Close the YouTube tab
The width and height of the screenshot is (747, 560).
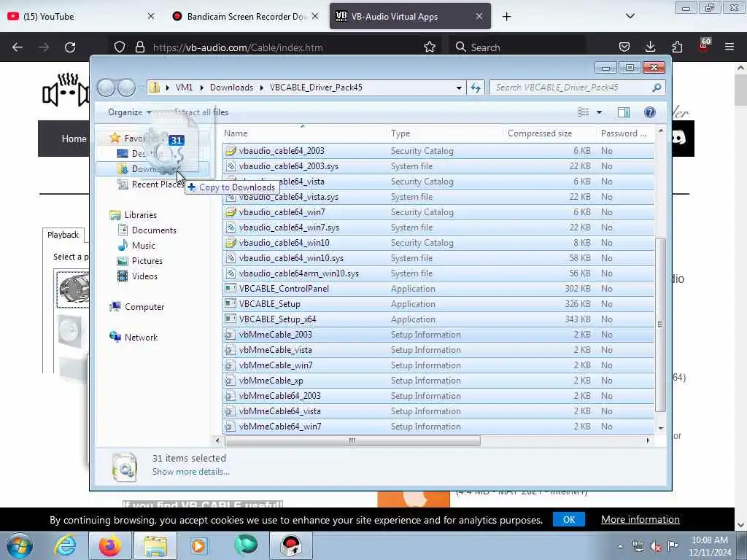(150, 16)
